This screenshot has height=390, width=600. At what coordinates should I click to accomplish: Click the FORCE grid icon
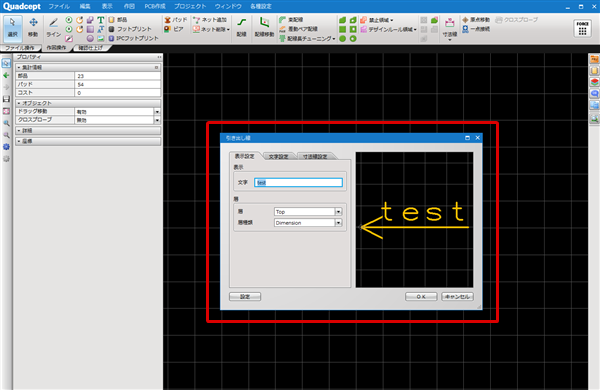click(582, 29)
